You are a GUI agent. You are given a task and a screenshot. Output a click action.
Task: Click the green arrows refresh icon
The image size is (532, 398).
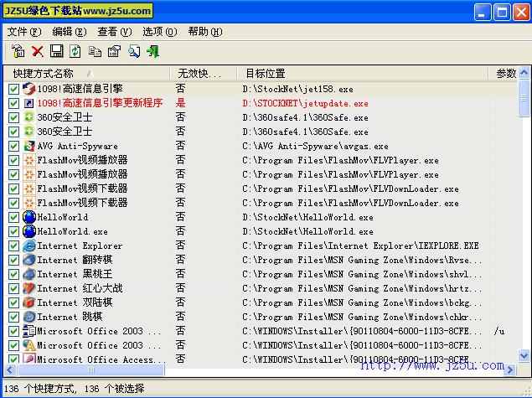[75, 52]
